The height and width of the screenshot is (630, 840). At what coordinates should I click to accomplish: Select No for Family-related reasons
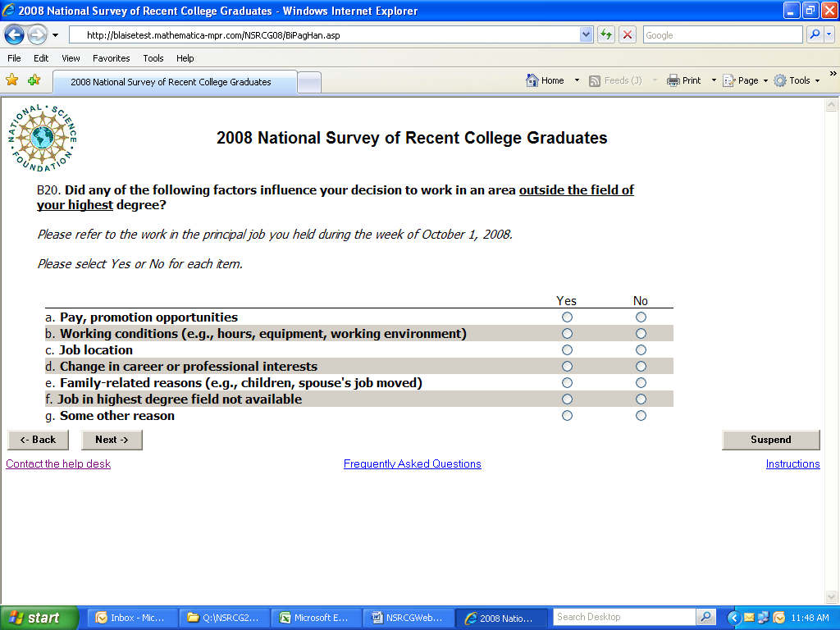[641, 382]
